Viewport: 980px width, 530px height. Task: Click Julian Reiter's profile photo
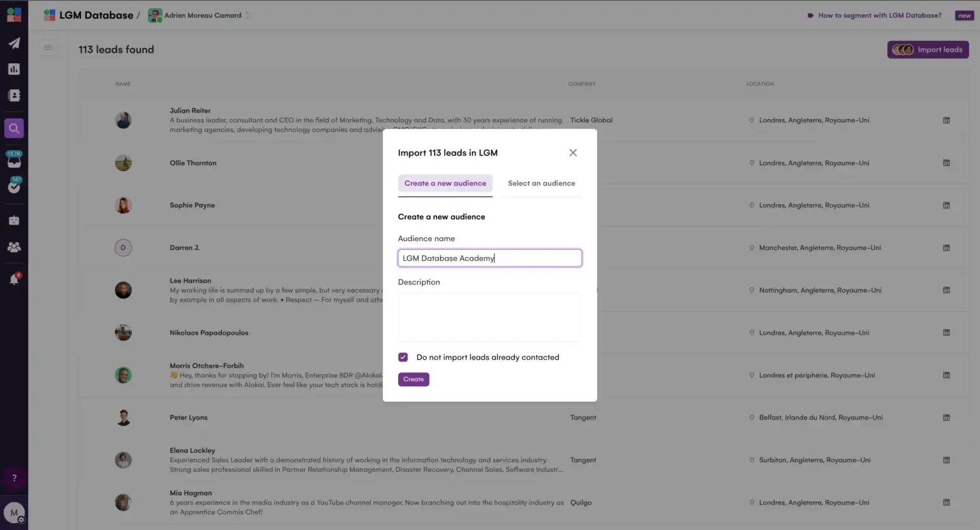tap(123, 120)
